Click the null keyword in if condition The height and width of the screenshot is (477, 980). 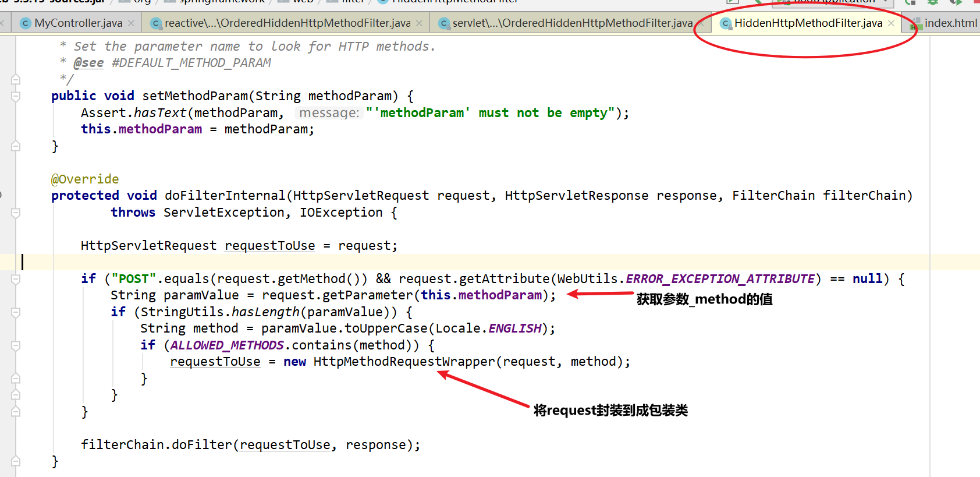point(868,279)
